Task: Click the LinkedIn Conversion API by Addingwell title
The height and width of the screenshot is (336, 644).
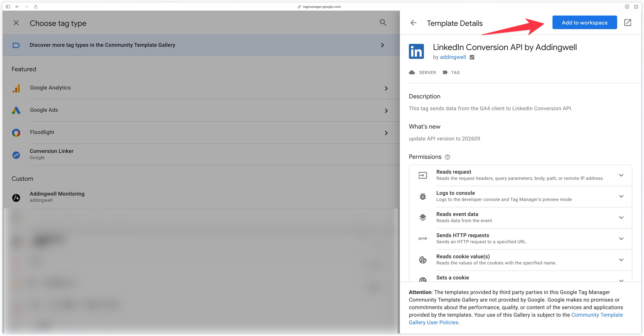Action: tap(505, 47)
